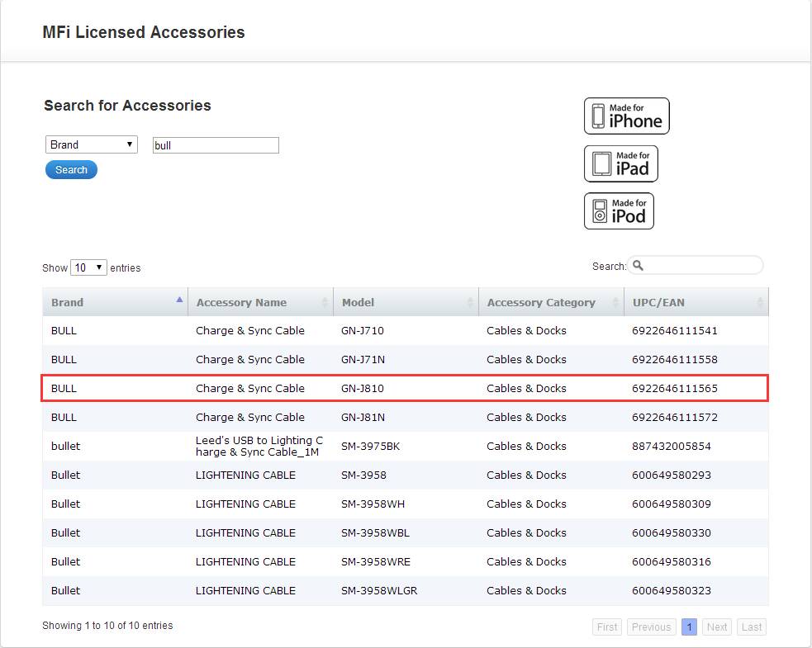Go to the First page

pyautogui.click(x=607, y=627)
